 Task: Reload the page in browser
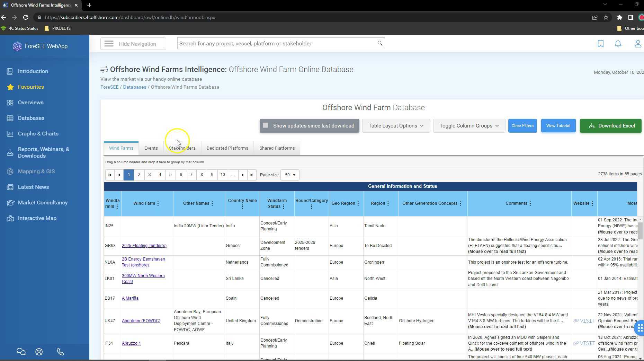(x=26, y=17)
